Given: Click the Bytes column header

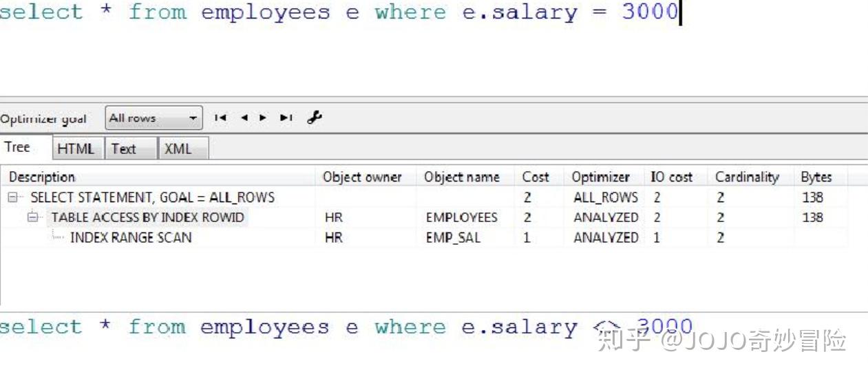Looking at the screenshot, I should click(x=820, y=177).
